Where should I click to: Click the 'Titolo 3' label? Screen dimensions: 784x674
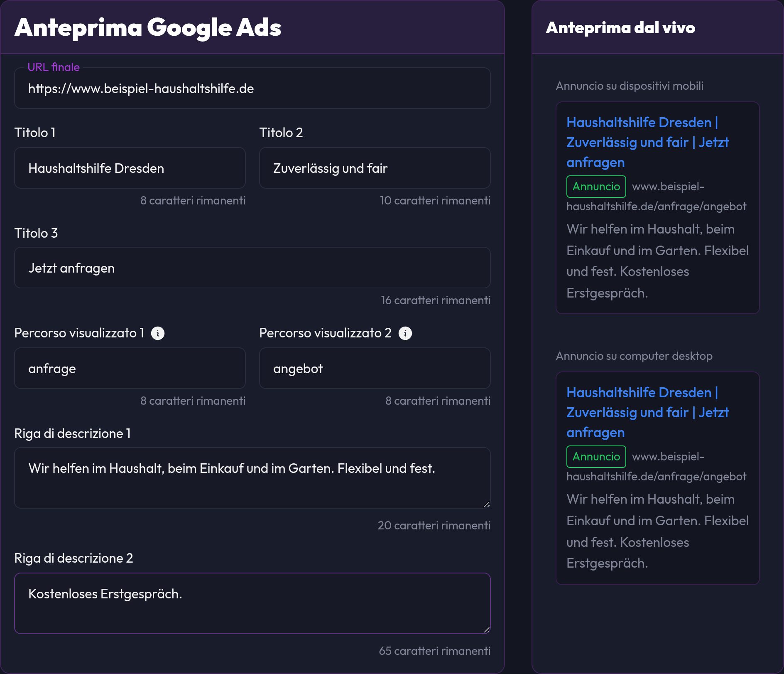point(36,233)
